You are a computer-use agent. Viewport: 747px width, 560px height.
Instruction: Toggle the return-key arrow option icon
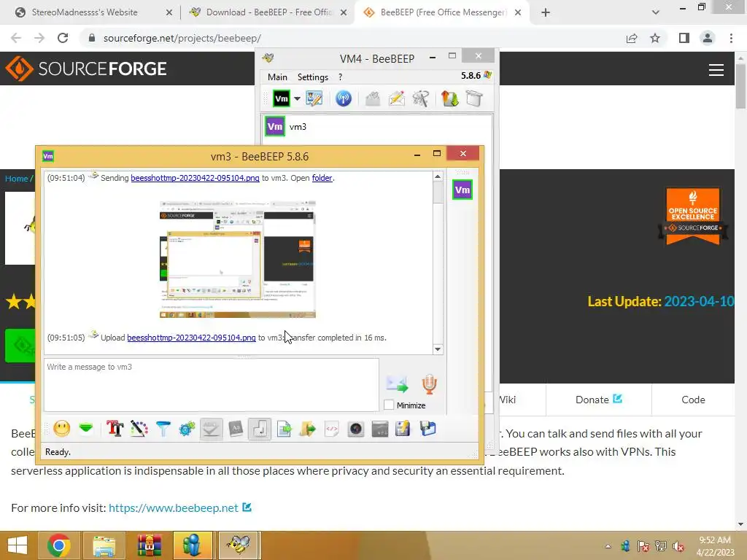pos(260,429)
